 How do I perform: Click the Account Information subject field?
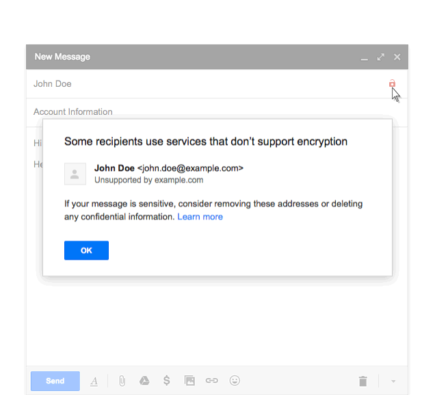217,112
